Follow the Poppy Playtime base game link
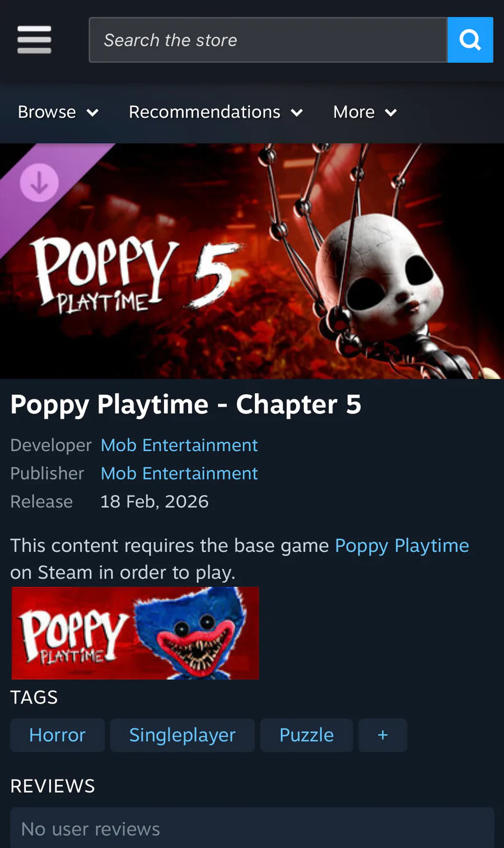 (402, 546)
